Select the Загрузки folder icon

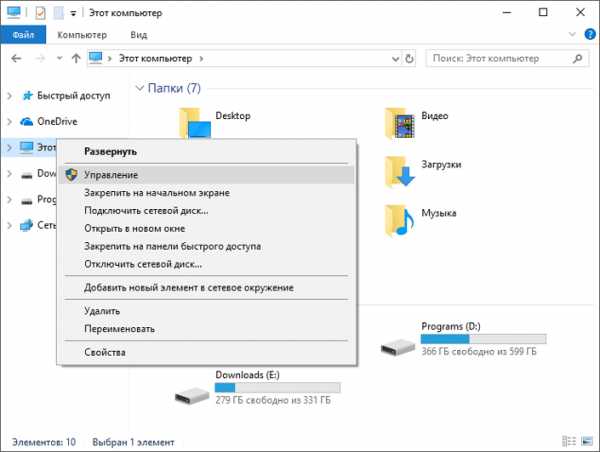pos(400,172)
